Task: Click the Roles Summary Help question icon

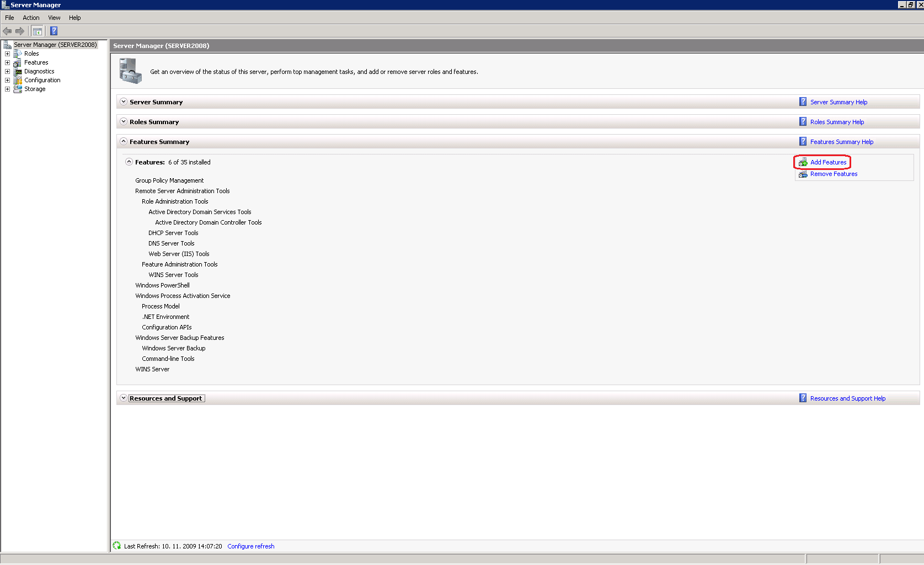Action: pyautogui.click(x=803, y=122)
